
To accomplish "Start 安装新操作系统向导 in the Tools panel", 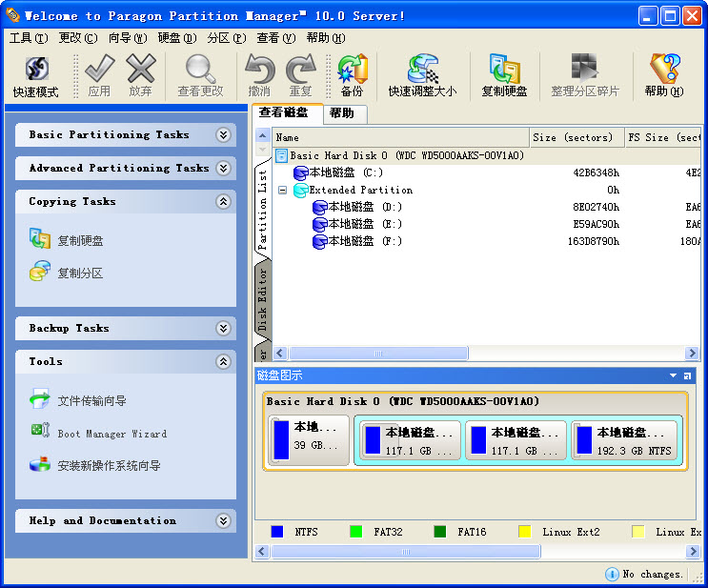I will pos(109,466).
